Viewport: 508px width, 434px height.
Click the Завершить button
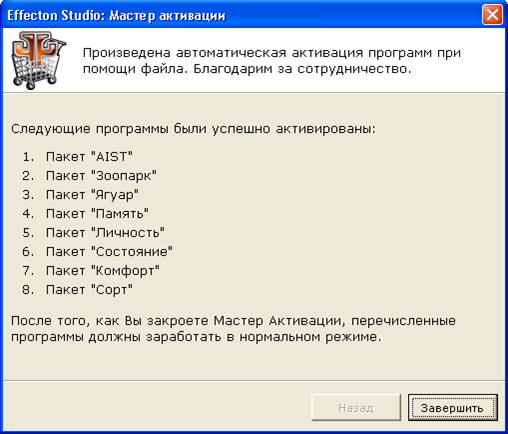453,407
